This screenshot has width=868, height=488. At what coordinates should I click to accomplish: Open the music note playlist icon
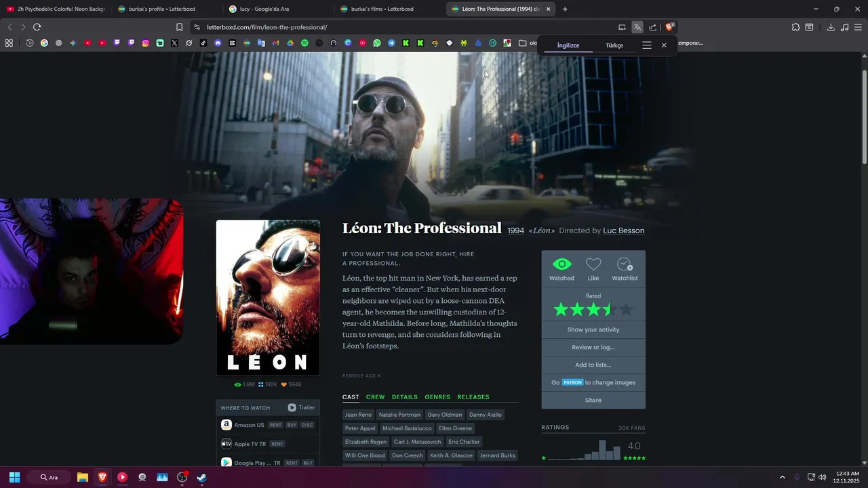(x=844, y=27)
